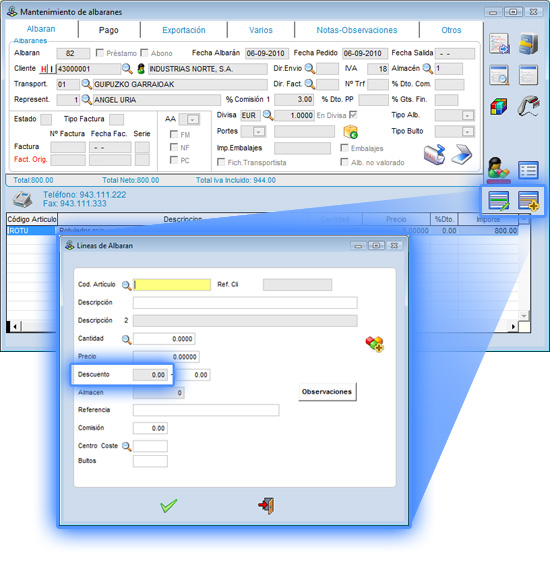Viewport: 550px width, 567px height.
Task: Check the Alb. no valorado option
Action: (x=344, y=162)
